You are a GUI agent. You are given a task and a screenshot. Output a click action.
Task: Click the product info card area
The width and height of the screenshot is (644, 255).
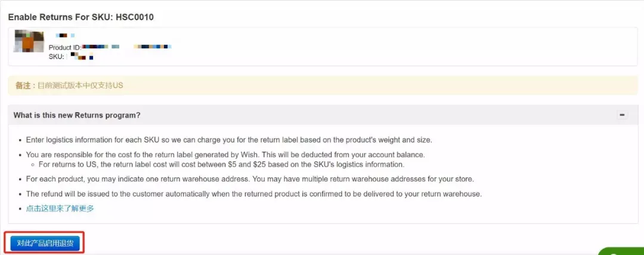[323, 47]
